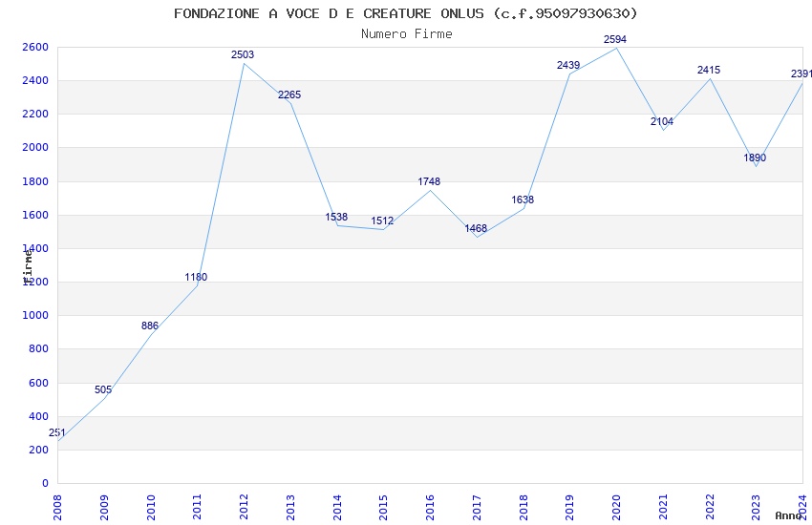Viewport: 812px width, 525px height.
Task: Select the 1468 data label
Action: [x=476, y=229]
